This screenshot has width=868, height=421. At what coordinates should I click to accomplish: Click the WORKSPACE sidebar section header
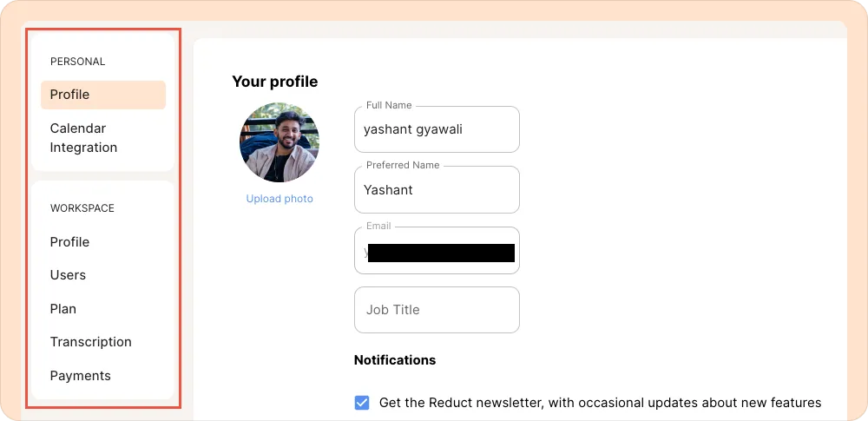tap(82, 208)
